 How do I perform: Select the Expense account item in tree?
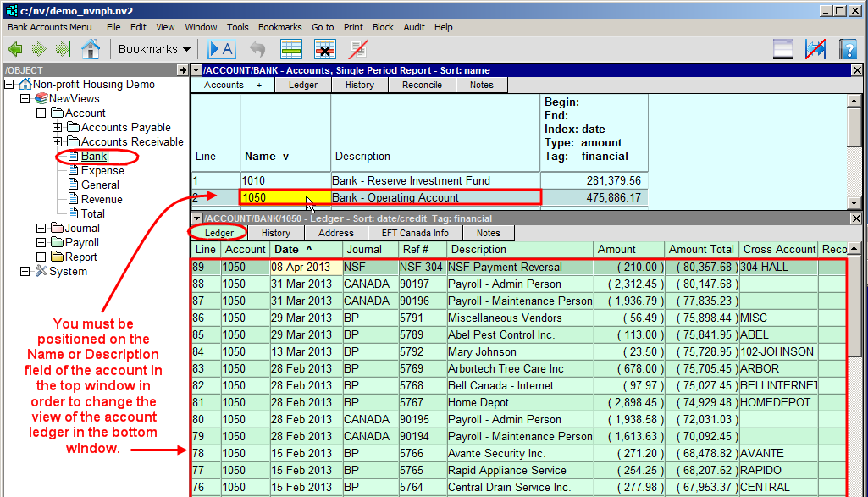(102, 171)
